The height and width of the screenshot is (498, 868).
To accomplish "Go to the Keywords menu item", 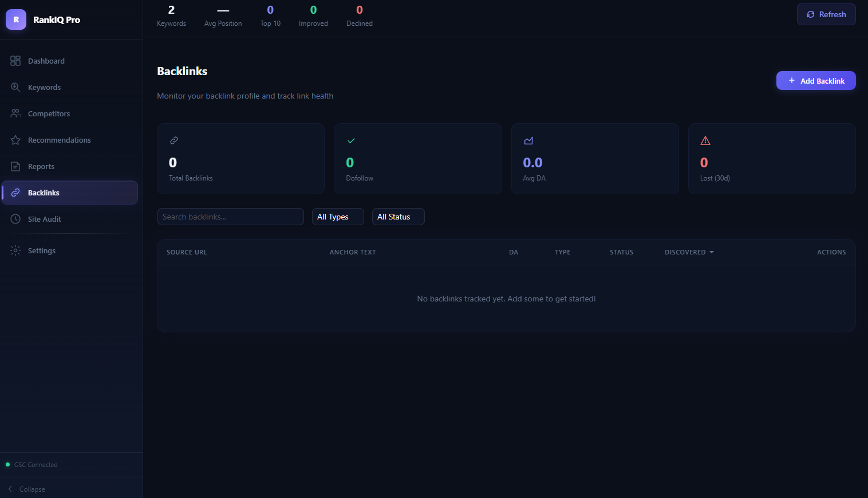I will coord(44,87).
